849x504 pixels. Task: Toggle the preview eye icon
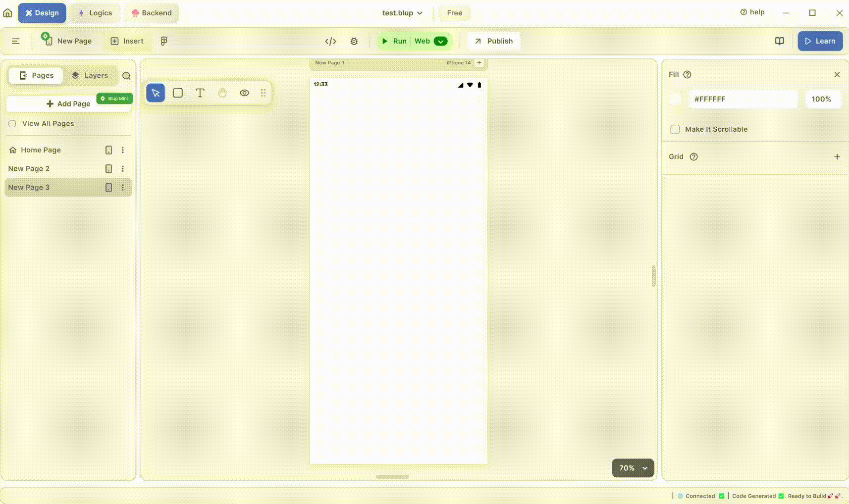click(244, 93)
